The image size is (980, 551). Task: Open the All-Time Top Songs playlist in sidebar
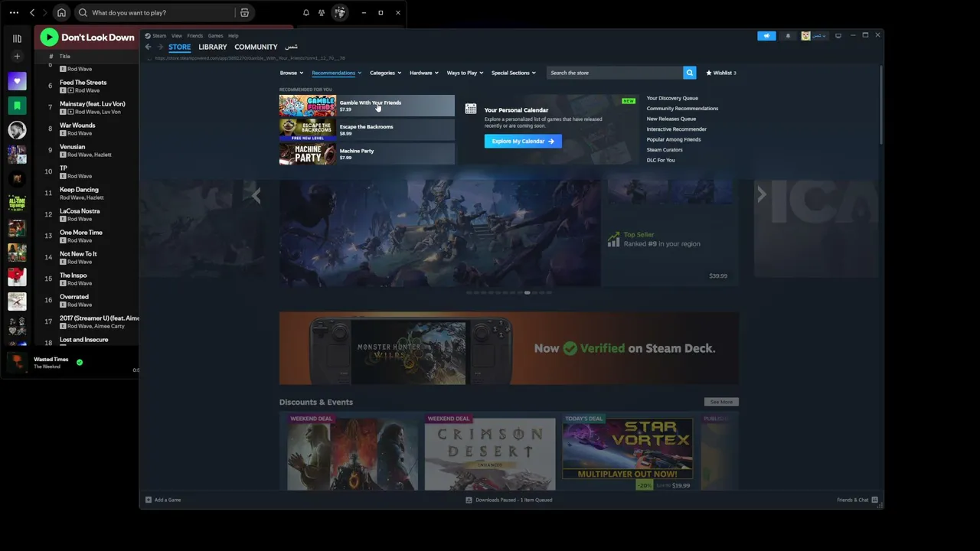click(17, 204)
